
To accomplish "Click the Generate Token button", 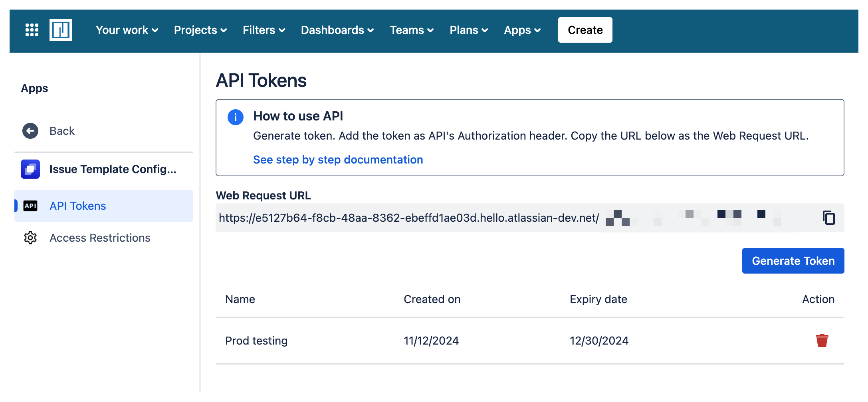I will tap(793, 260).
